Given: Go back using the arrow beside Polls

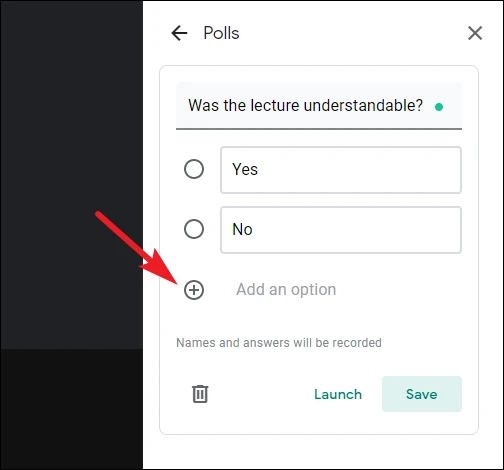Looking at the screenshot, I should coord(179,33).
